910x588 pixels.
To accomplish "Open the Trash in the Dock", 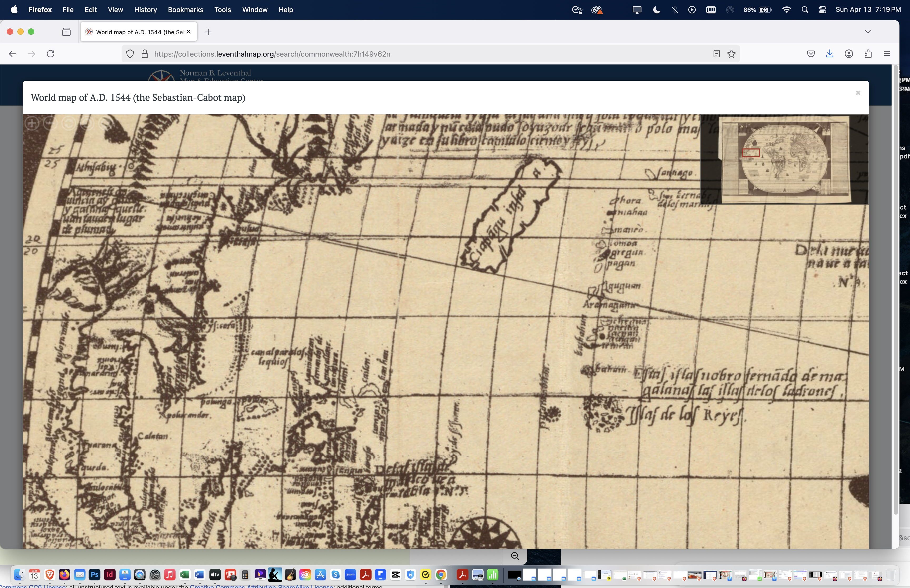I will (x=891, y=574).
